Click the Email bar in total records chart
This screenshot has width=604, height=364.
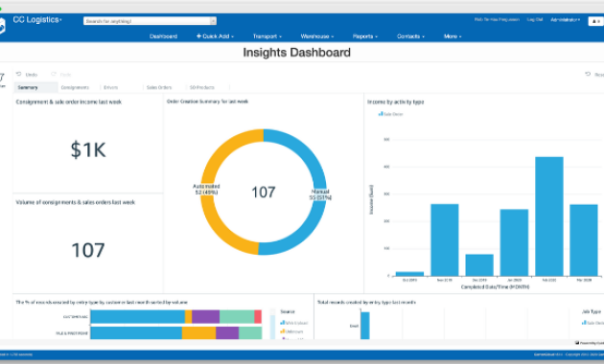tap(364, 326)
